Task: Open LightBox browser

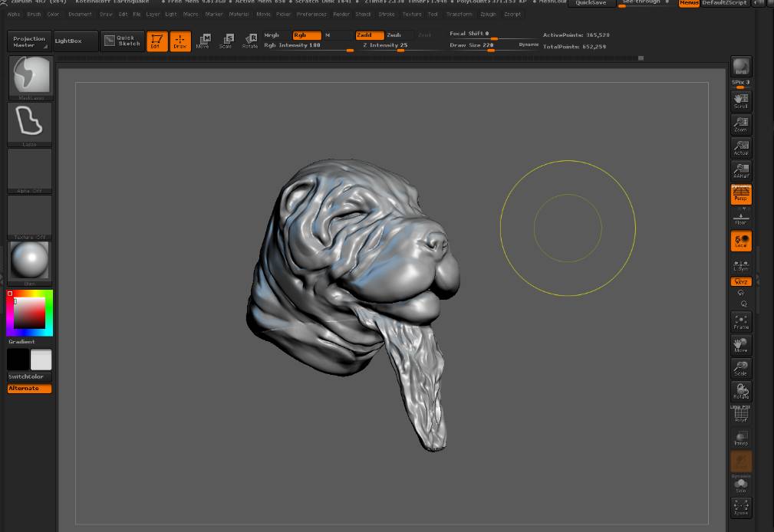Action: pos(75,41)
